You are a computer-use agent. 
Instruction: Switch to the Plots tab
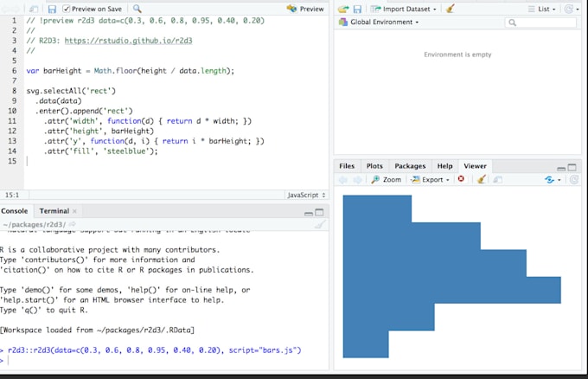coord(374,166)
